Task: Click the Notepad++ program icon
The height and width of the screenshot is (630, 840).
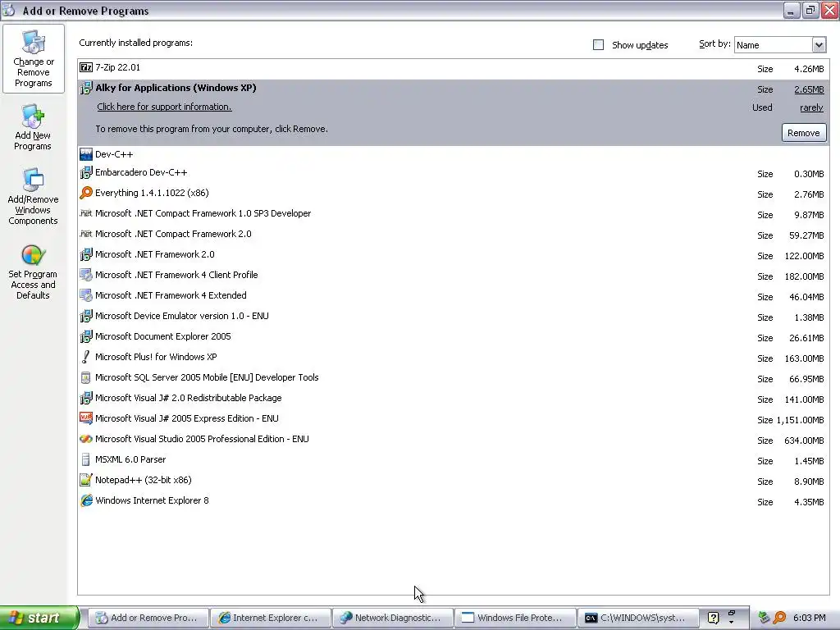Action: pyautogui.click(x=85, y=480)
